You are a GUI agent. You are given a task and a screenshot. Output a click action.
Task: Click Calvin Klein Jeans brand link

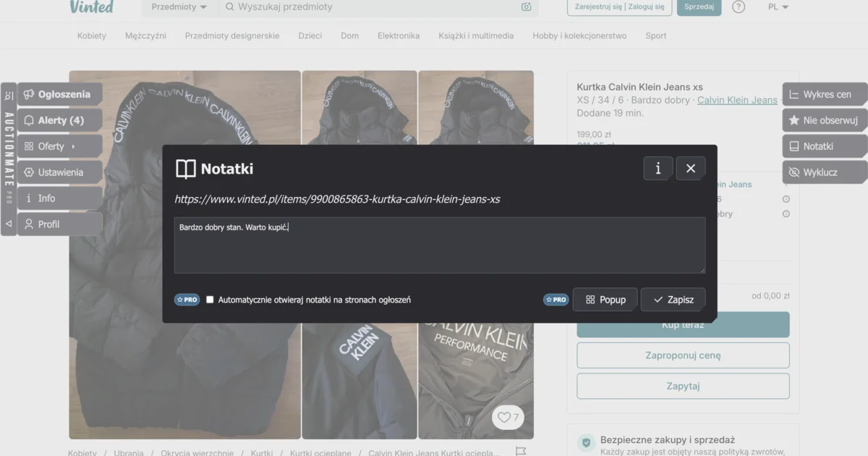pyautogui.click(x=737, y=101)
